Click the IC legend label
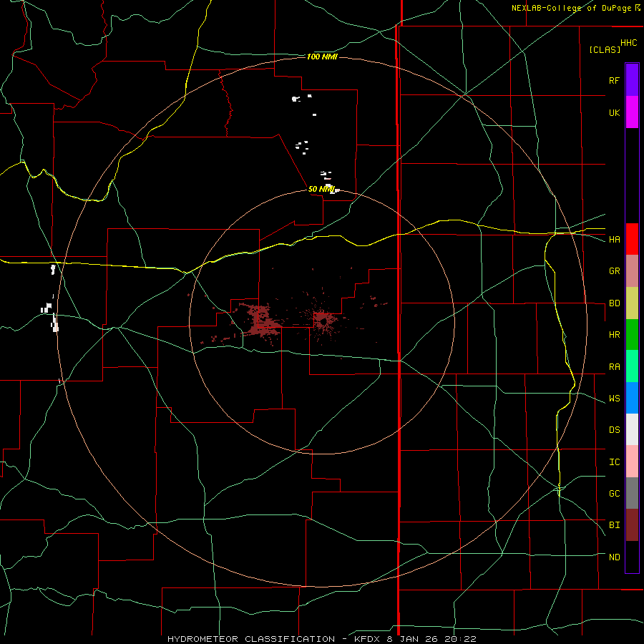 click(x=614, y=462)
